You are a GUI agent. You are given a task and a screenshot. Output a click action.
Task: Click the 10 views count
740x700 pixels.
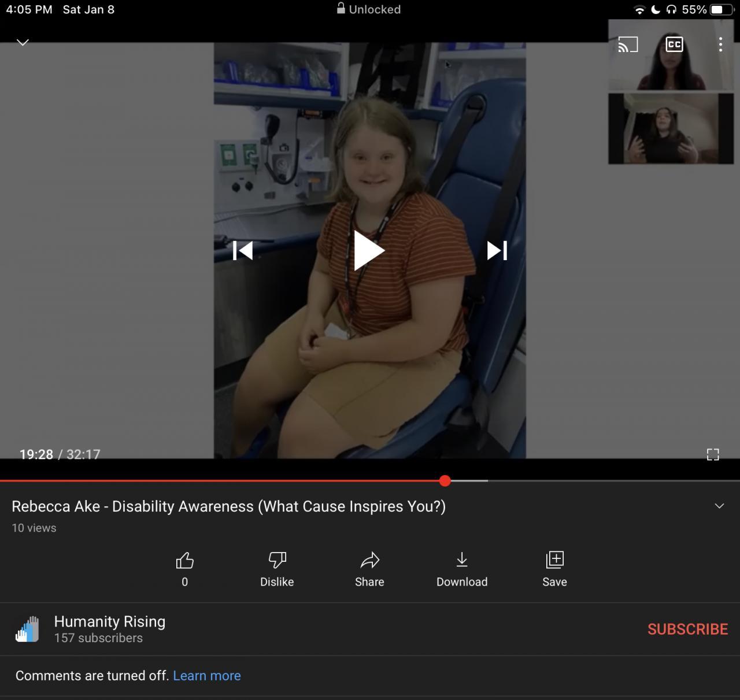34,528
